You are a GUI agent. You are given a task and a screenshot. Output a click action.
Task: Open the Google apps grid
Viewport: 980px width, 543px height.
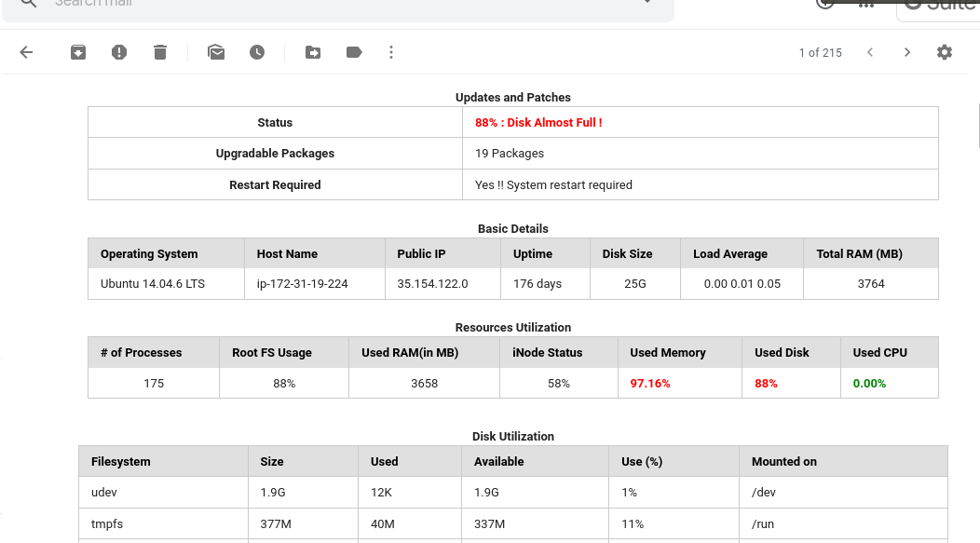pyautogui.click(x=866, y=4)
